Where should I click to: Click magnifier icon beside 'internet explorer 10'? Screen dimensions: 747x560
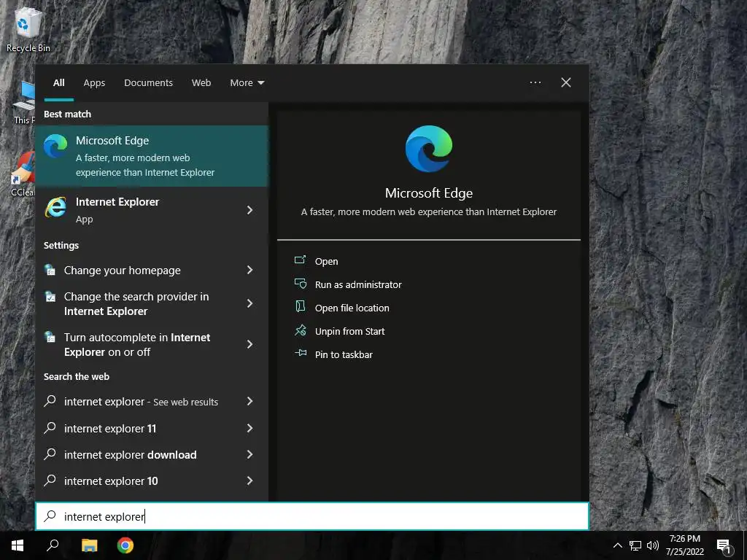coord(50,480)
